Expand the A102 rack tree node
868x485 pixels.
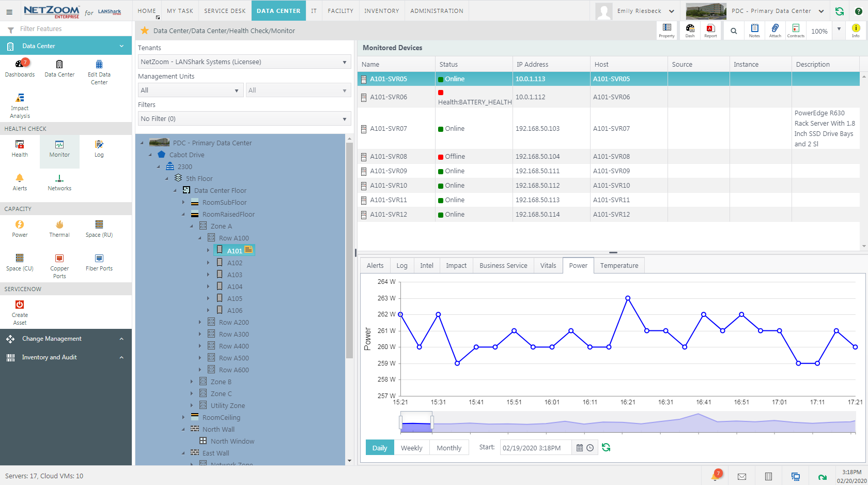tap(208, 263)
